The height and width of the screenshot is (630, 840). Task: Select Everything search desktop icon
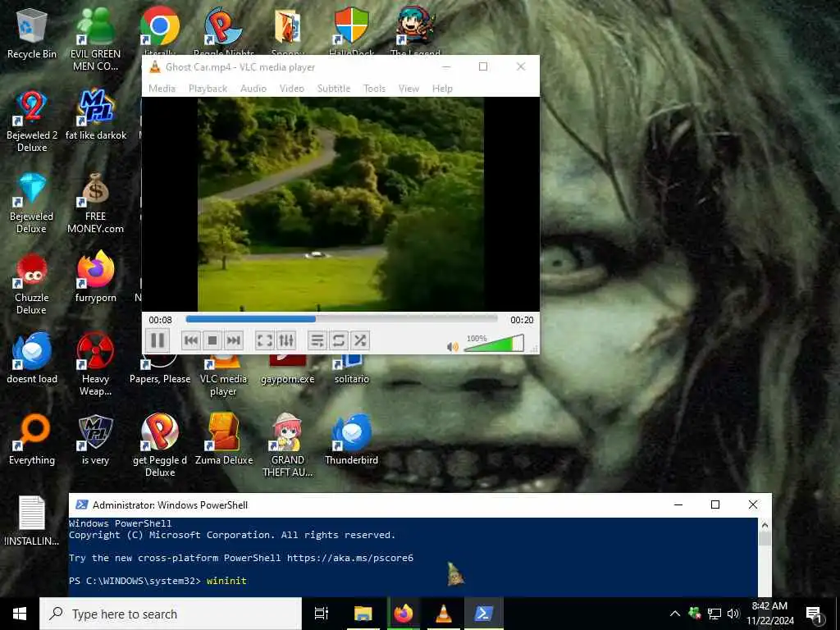pos(32,440)
